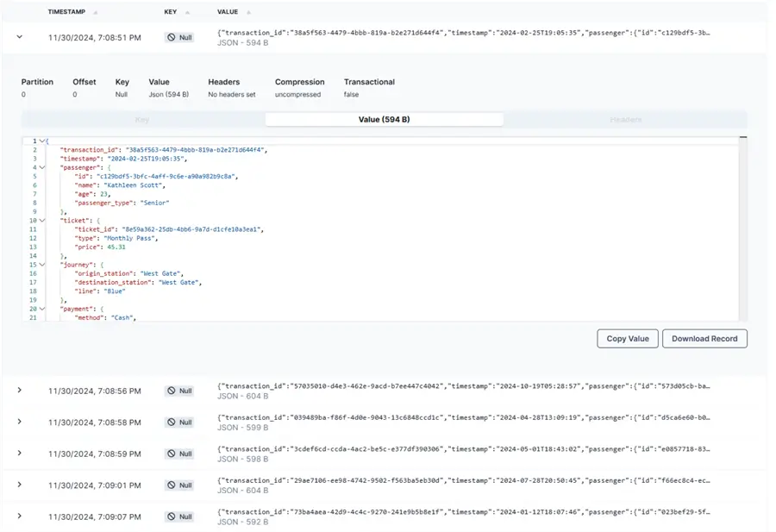776x532 pixels.
Task: Click the VALUE column header
Action: (x=228, y=12)
